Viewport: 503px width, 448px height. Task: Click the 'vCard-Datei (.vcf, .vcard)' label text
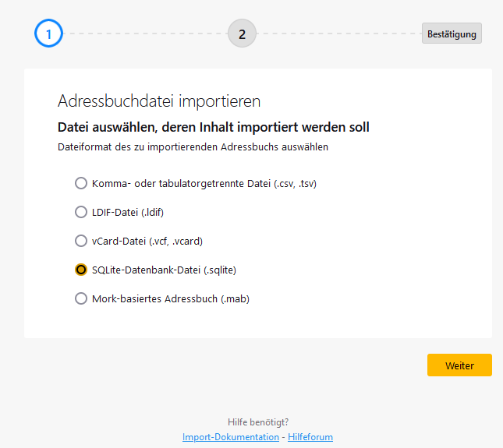pos(147,241)
